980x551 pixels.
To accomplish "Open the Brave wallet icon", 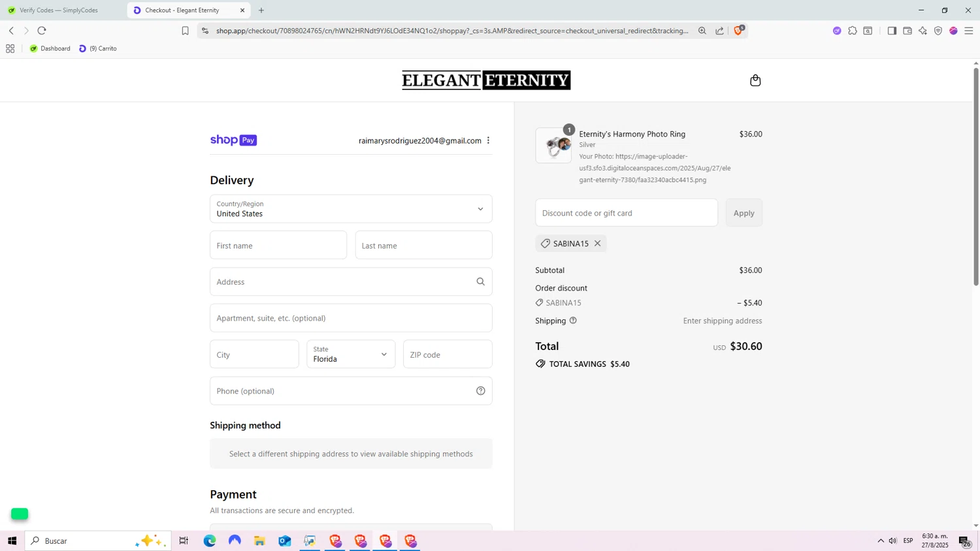I will click(x=907, y=31).
